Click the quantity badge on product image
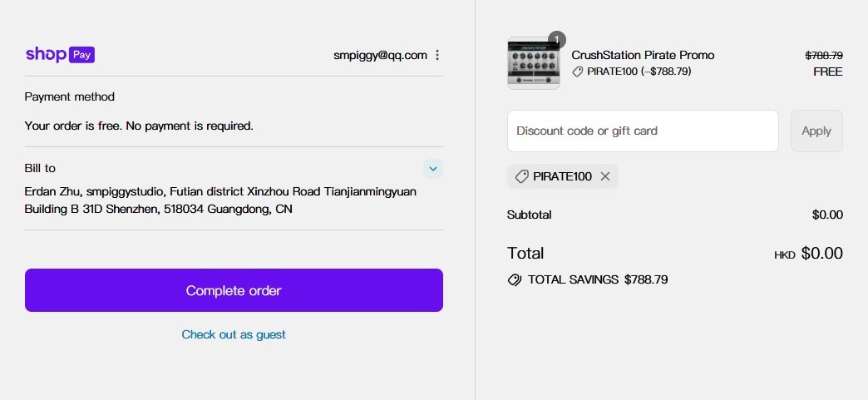Viewport: 868px width, 400px height. [557, 39]
